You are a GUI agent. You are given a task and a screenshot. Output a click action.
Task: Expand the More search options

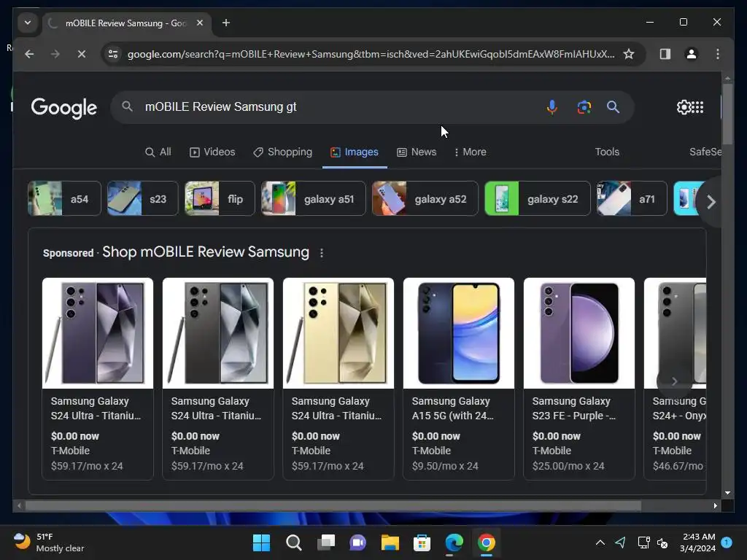tap(471, 152)
